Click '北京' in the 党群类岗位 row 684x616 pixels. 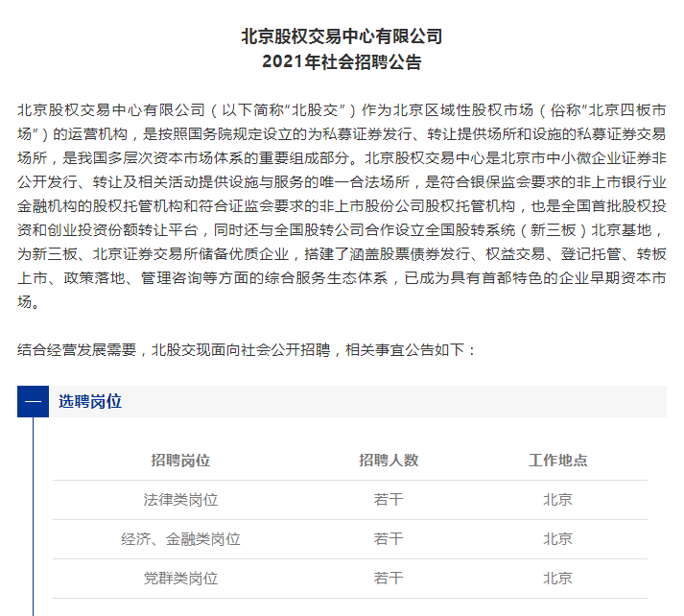tap(557, 579)
